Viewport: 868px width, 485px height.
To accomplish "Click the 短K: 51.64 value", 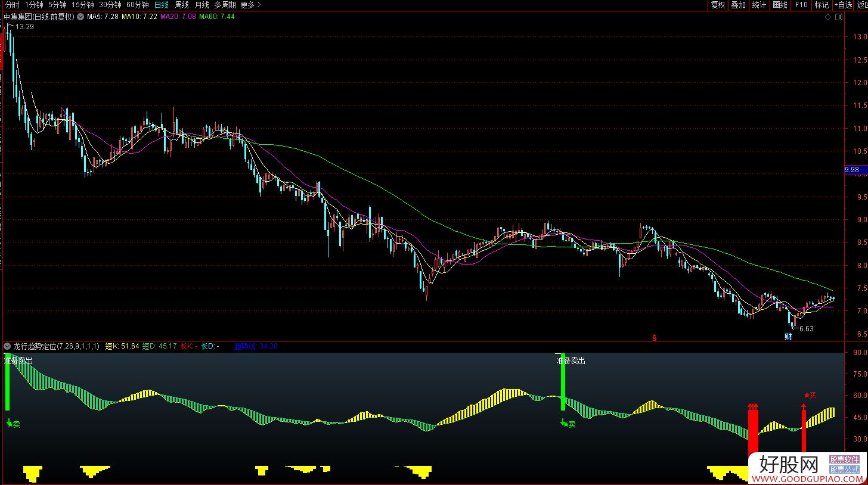I will coord(122,346).
